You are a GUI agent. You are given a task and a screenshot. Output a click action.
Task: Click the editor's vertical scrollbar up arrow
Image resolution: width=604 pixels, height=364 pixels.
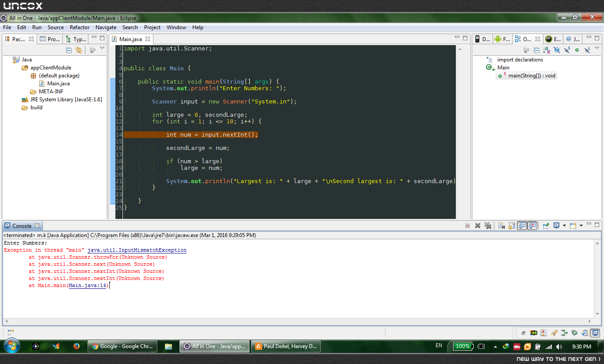(x=459, y=49)
